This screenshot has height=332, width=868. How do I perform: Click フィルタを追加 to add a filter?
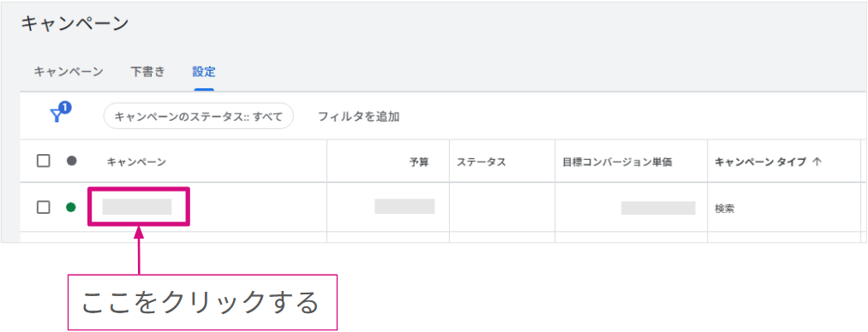pyautogui.click(x=359, y=116)
